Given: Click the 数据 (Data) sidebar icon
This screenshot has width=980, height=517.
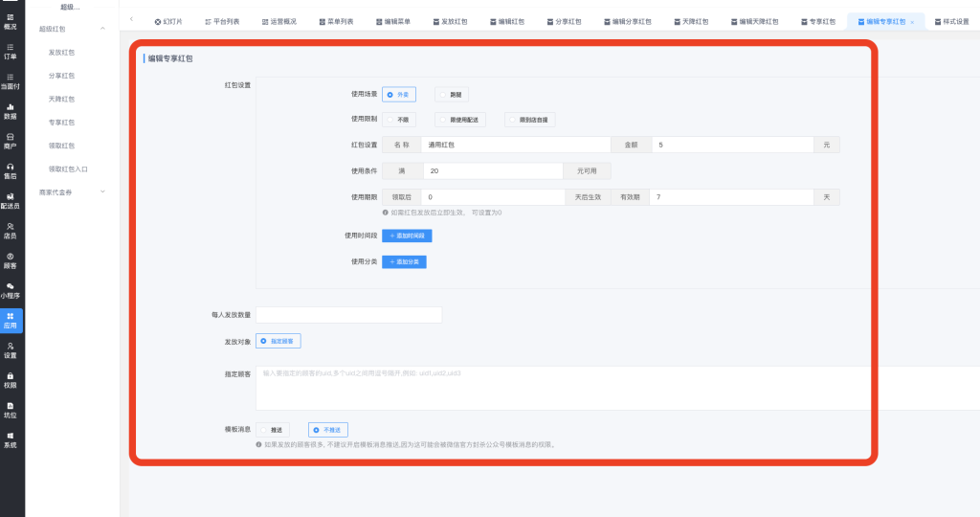Looking at the screenshot, I should click(x=11, y=111).
